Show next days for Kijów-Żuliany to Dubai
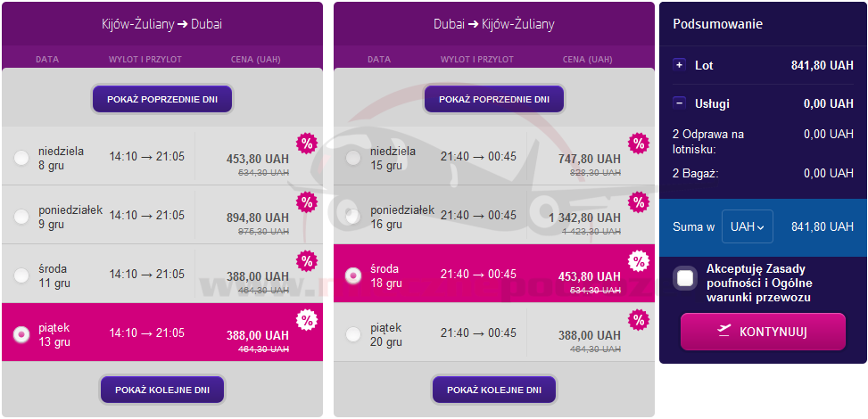The image size is (868, 419). 162,390
